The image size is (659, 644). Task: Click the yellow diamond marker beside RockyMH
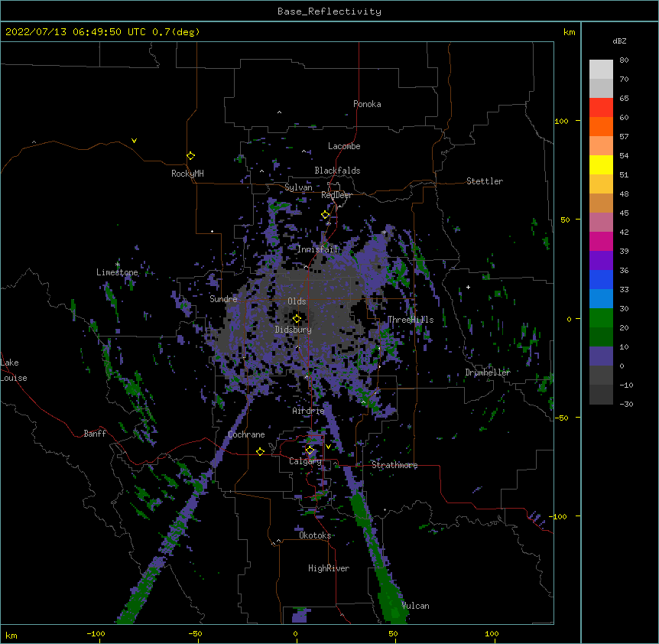pyautogui.click(x=190, y=156)
